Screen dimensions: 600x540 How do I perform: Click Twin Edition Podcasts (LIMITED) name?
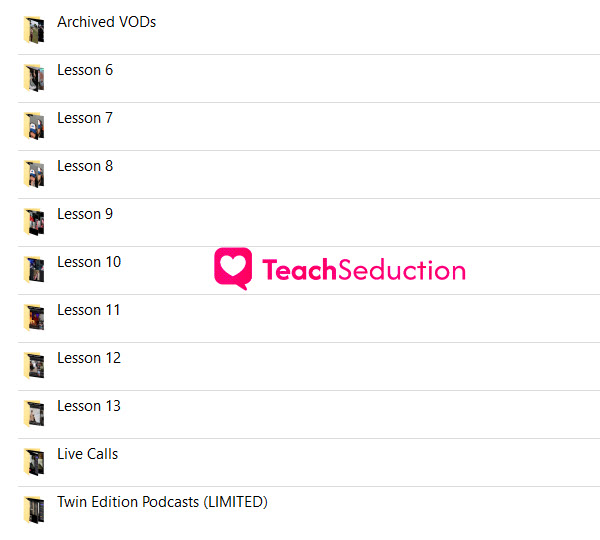[x=162, y=502]
